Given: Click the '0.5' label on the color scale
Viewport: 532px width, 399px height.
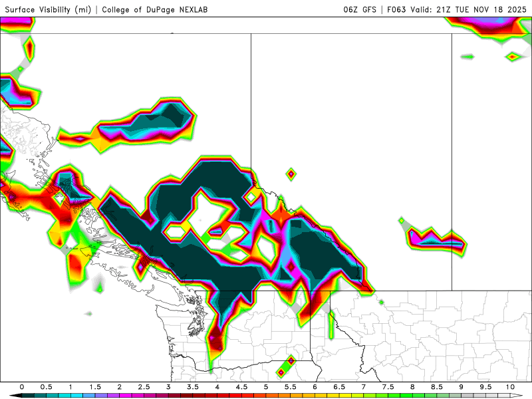Looking at the screenshot, I should 46,387.
